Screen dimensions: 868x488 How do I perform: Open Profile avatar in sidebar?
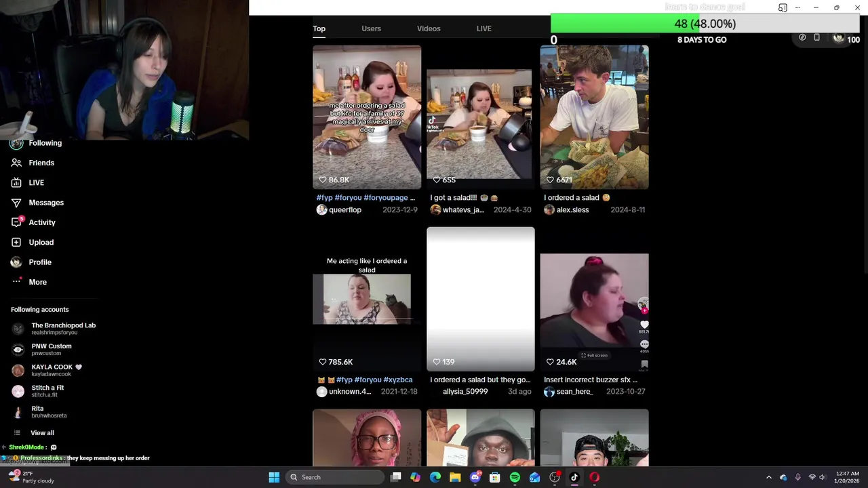click(x=16, y=262)
